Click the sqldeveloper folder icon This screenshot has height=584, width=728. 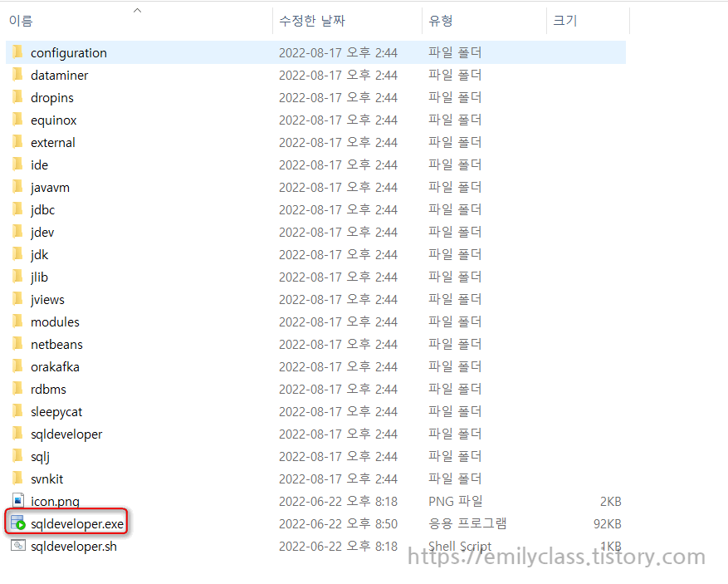(x=17, y=434)
